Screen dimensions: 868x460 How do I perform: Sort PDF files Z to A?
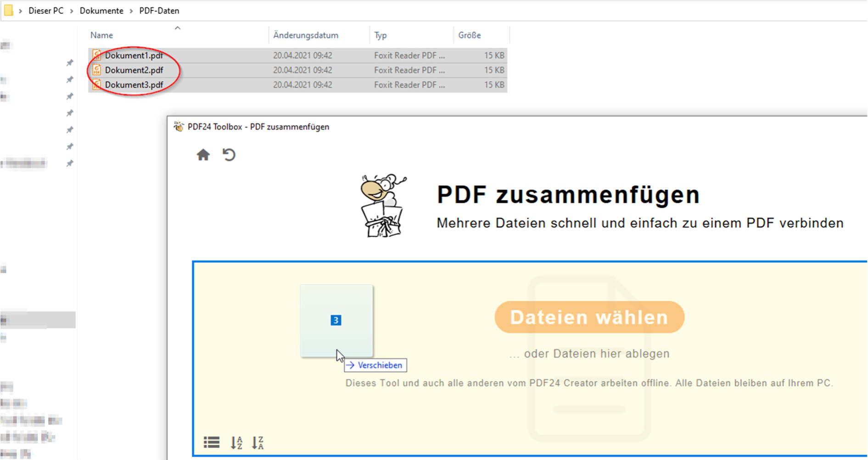click(x=258, y=442)
